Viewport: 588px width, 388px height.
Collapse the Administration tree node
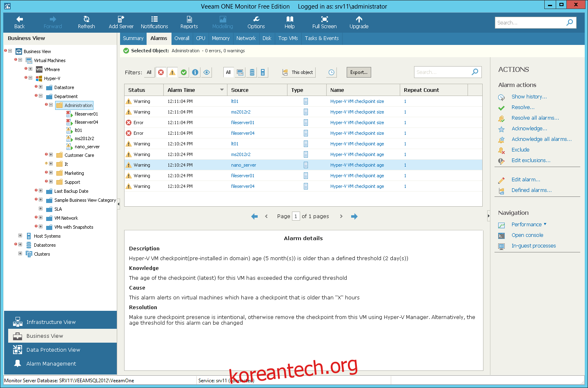51,105
